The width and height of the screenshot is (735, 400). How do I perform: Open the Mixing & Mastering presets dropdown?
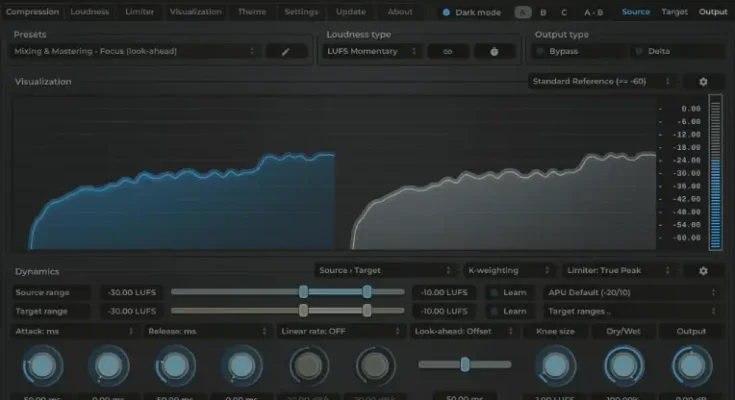(138, 51)
